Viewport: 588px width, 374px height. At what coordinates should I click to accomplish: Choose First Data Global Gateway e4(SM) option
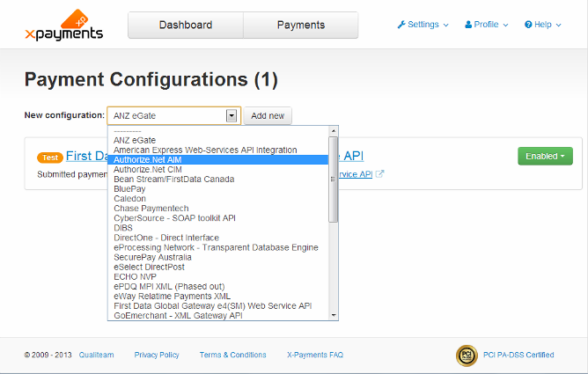point(218,305)
